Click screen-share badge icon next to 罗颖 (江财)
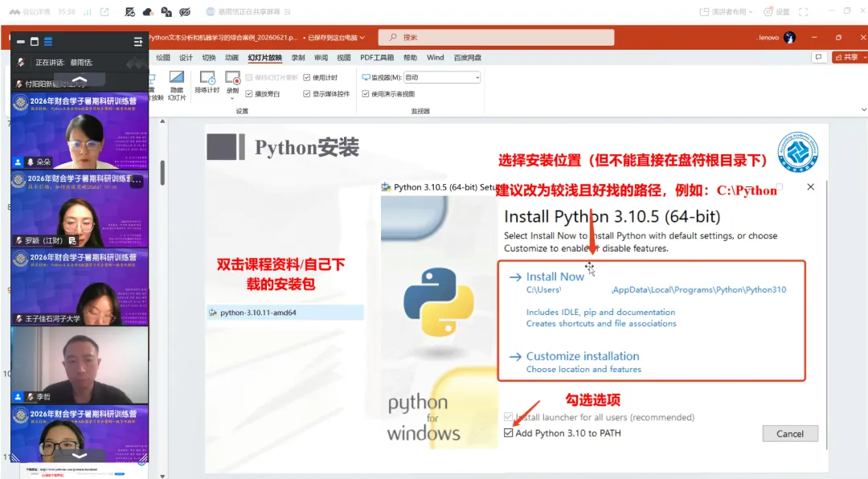 pos(72,240)
